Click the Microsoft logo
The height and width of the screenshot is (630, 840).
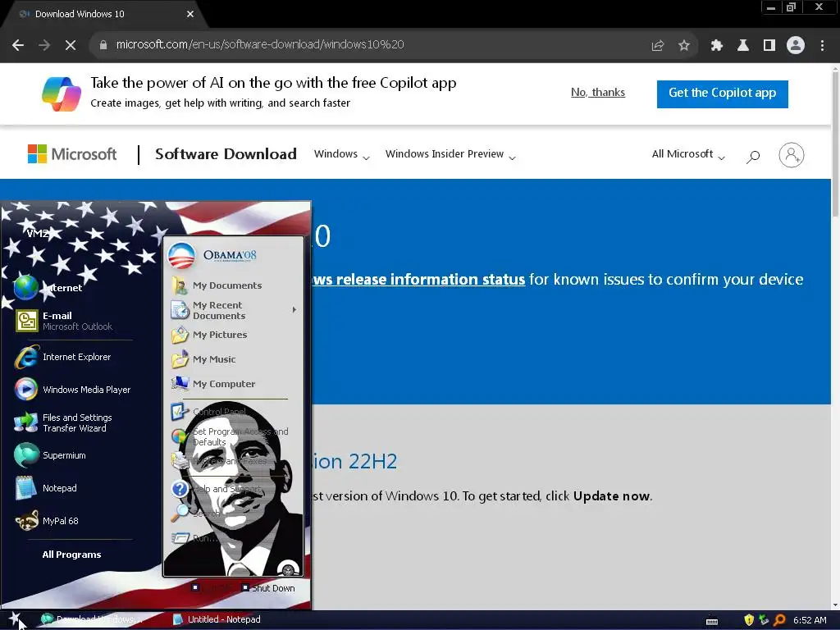[x=72, y=154]
